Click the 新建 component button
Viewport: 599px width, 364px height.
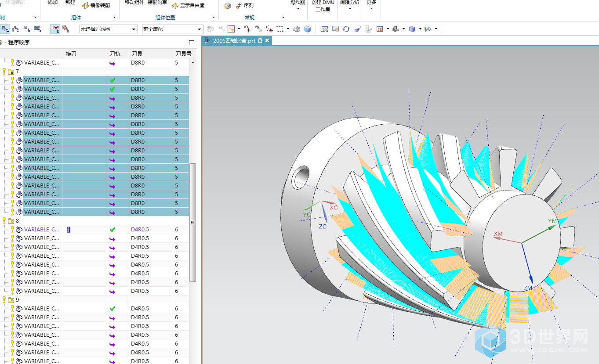click(x=70, y=3)
